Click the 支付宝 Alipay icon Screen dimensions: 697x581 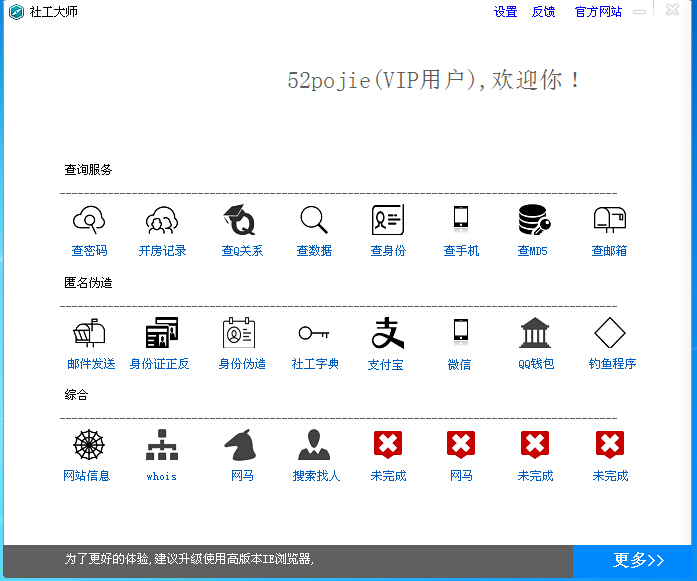tap(388, 333)
